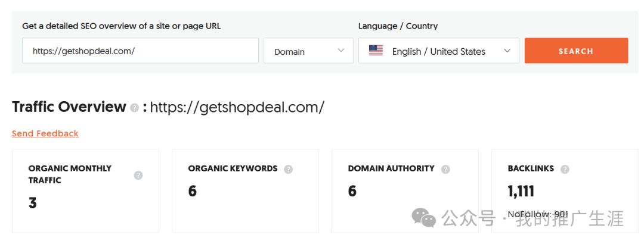Screen dimensions: 644x244
Task: Click the United States flag icon
Action: 376,51
